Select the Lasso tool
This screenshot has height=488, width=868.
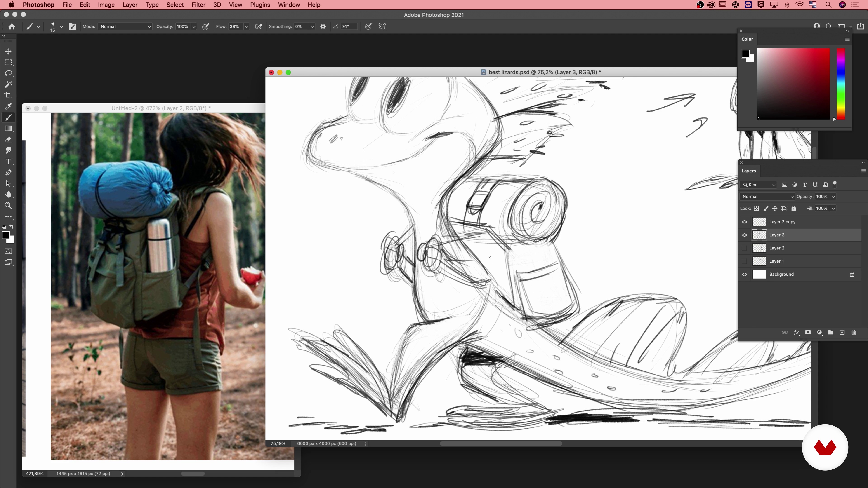click(x=8, y=73)
